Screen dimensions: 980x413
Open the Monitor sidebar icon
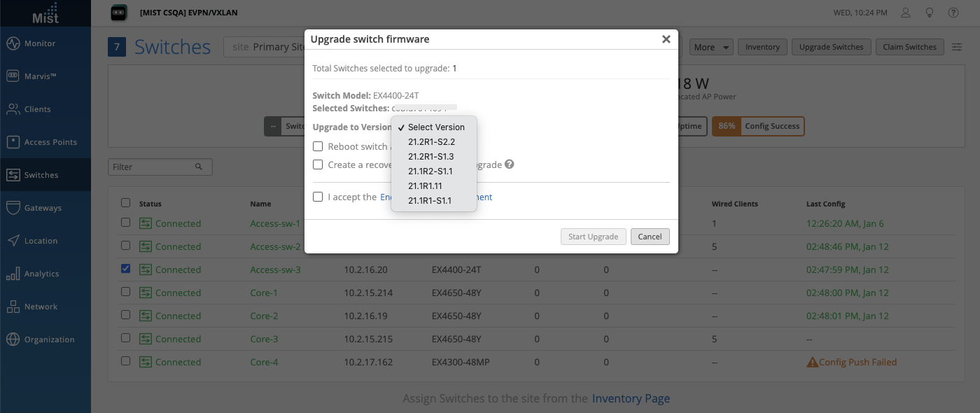coord(13,43)
